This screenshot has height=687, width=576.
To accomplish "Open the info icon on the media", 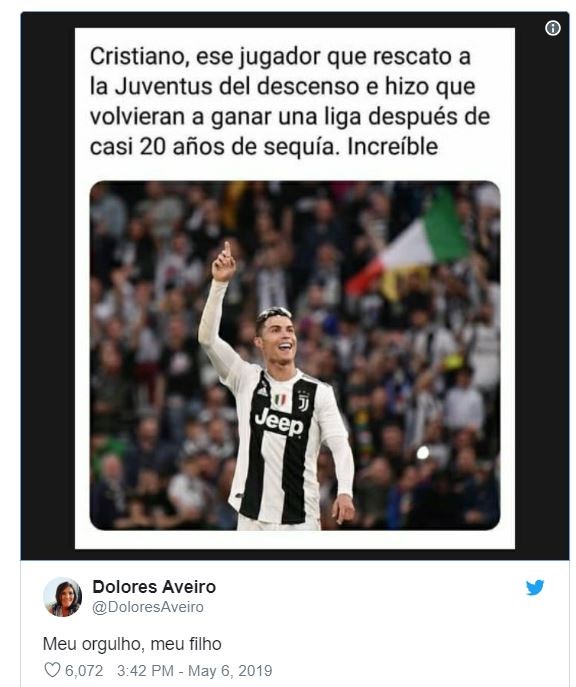I will pyautogui.click(x=553, y=28).
